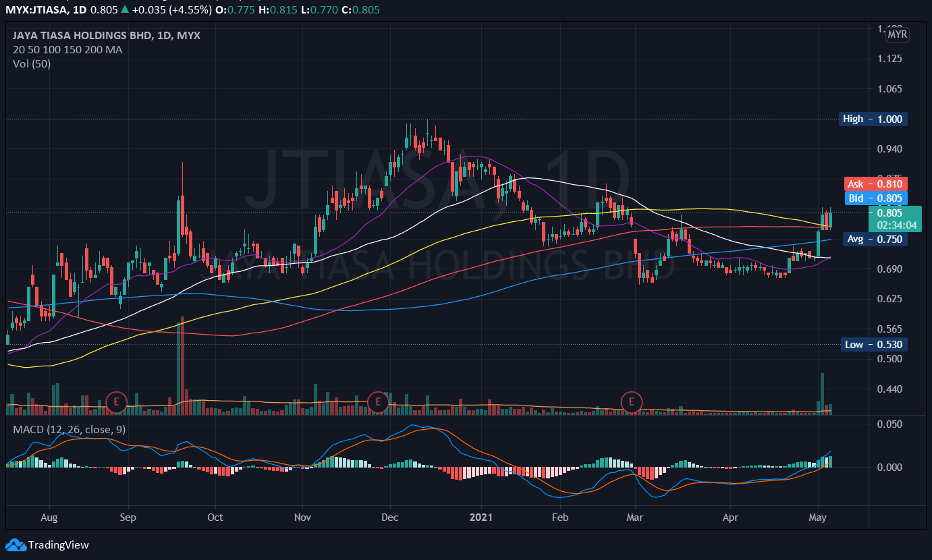Viewport: 932px width, 560px height.
Task: Click the 2021 label on the time axis
Action: coord(481,517)
